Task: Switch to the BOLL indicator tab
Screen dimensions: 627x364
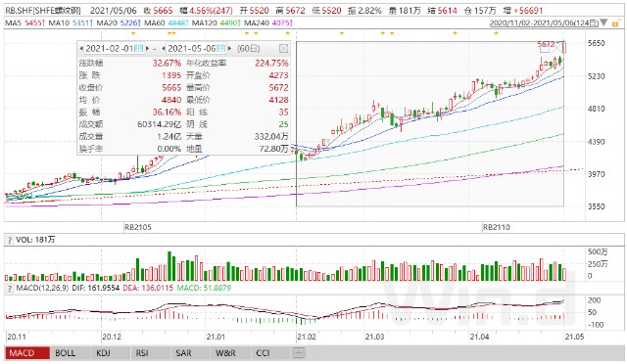Action: pos(66,353)
